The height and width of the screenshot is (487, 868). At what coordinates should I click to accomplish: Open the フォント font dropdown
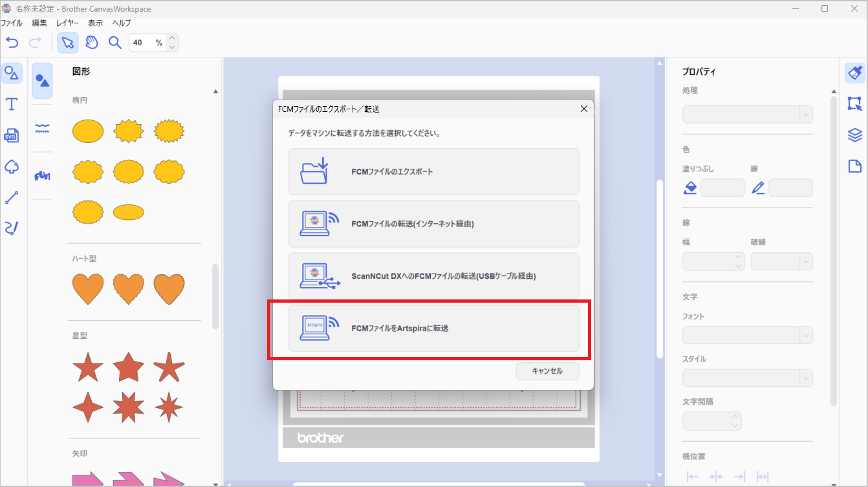[748, 335]
